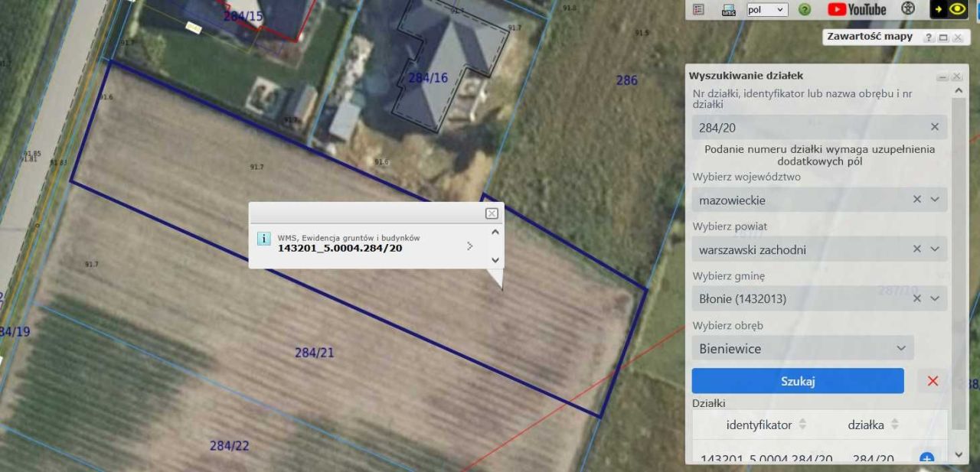Click the info icon in WMS popup
Viewport: 980px width, 472px height.
pyautogui.click(x=263, y=239)
